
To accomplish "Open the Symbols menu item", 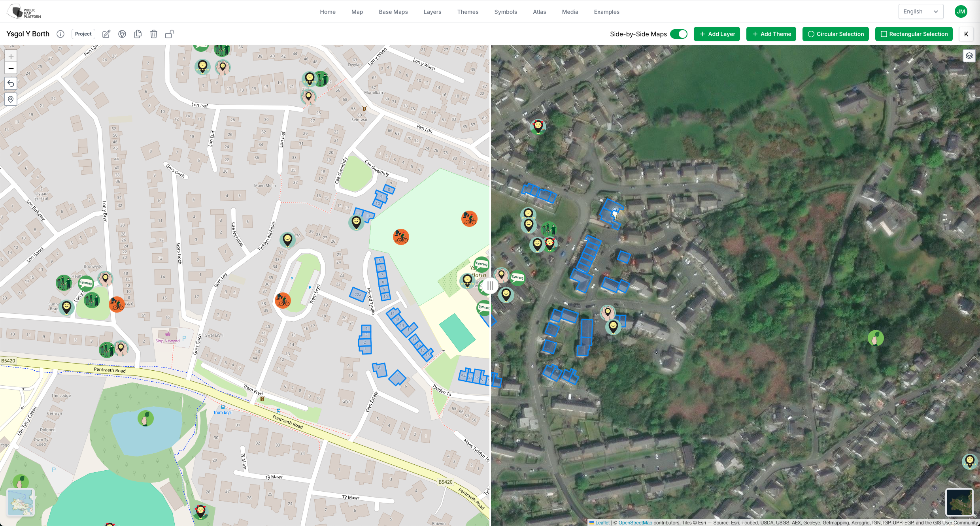I will [x=505, y=12].
